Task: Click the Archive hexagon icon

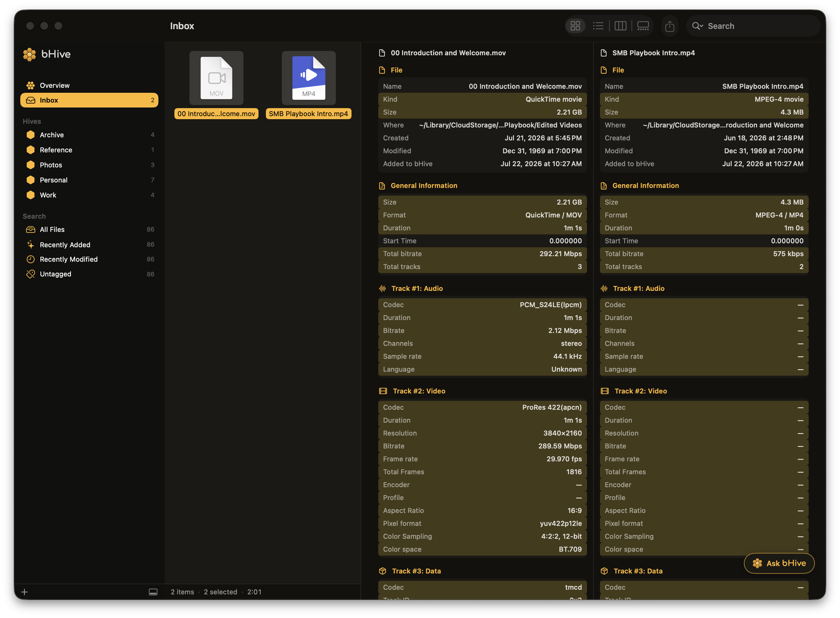Action: click(x=31, y=135)
